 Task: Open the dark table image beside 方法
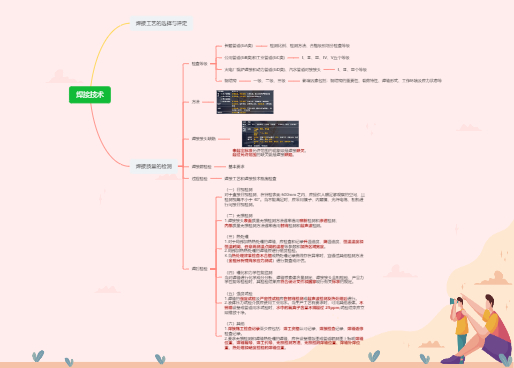pos(245,102)
